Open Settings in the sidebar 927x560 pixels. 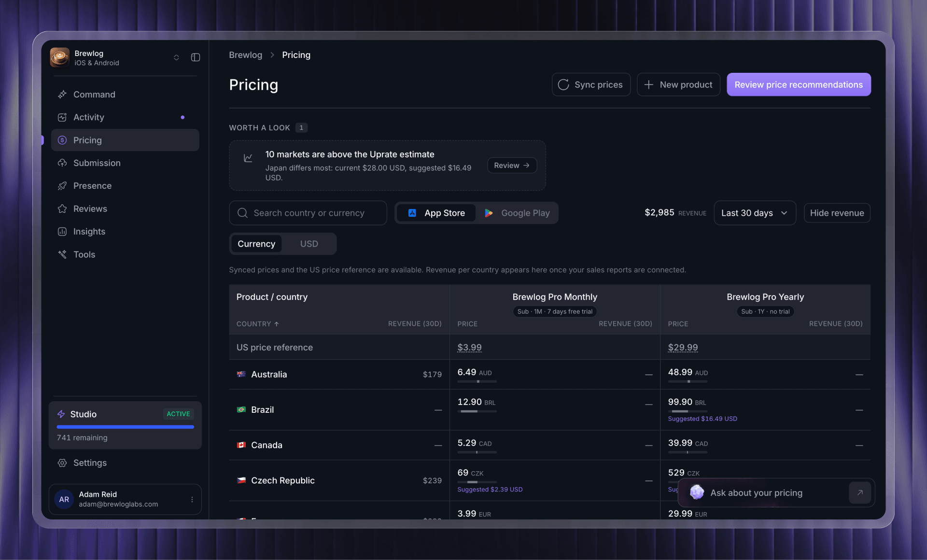point(125,463)
